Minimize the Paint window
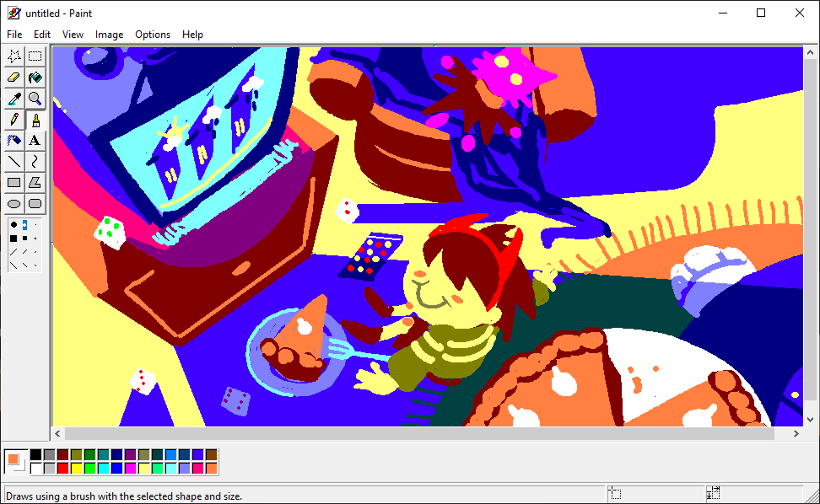The image size is (820, 504). pos(723,13)
